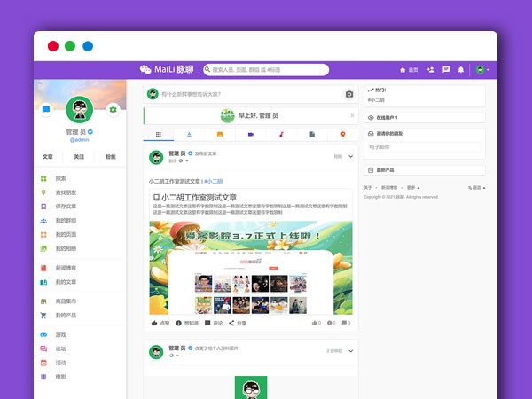Filter the feed by the video camera icon
This screenshot has height=399, width=532.
point(251,135)
